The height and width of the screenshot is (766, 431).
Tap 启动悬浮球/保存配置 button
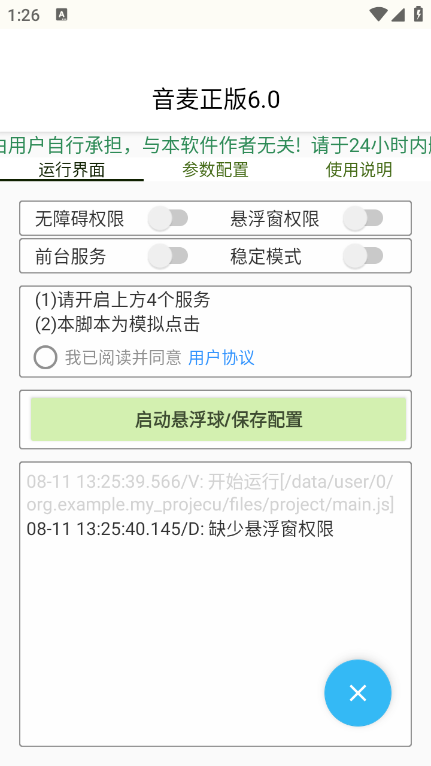(218, 419)
